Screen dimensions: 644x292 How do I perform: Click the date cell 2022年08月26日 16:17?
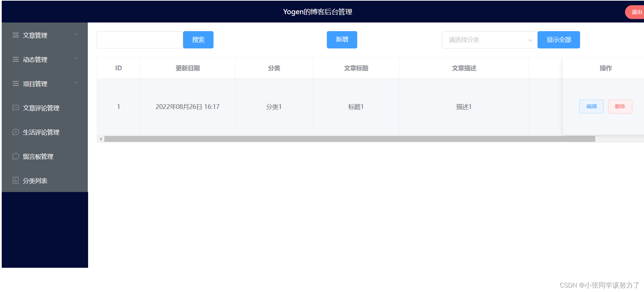(188, 107)
